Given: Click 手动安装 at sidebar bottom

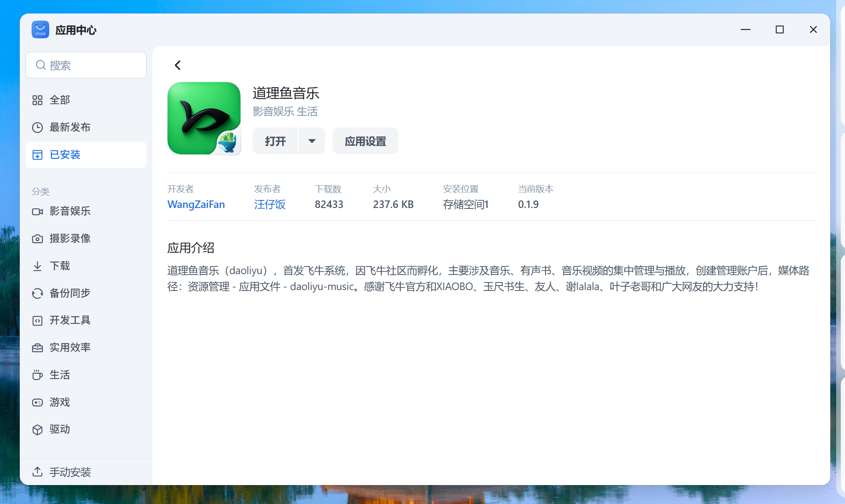Looking at the screenshot, I should (x=70, y=472).
